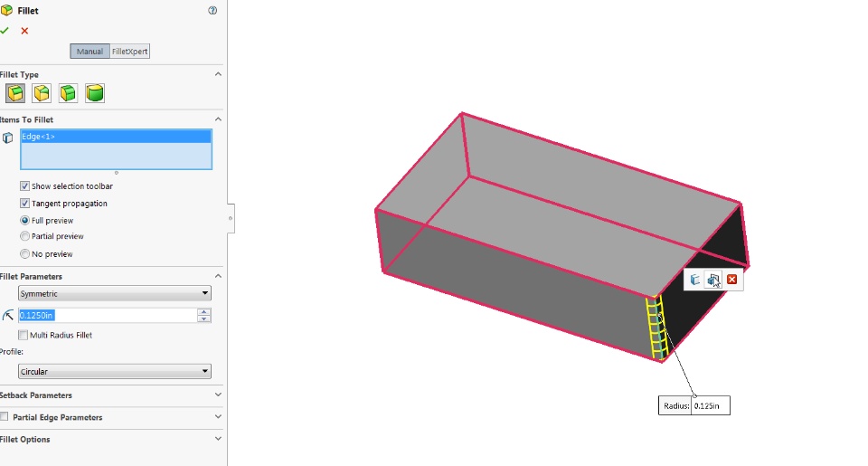Collapse the Fillet Type section

[218, 74]
